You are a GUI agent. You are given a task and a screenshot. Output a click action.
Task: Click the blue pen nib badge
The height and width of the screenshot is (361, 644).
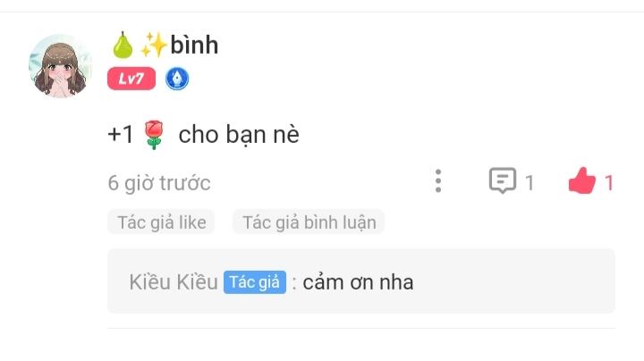(x=177, y=80)
